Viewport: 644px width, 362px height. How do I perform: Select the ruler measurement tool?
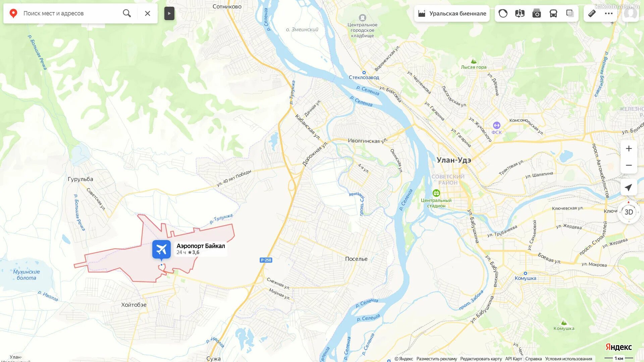[x=592, y=13]
